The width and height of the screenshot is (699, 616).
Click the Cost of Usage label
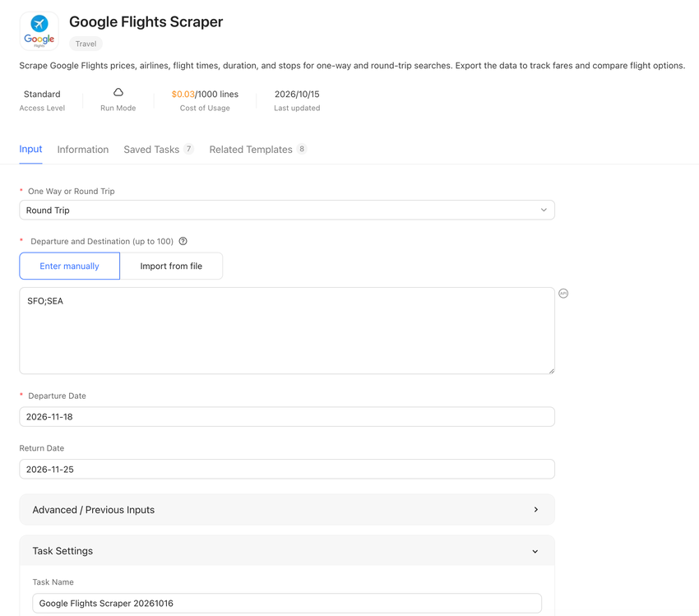click(x=205, y=108)
